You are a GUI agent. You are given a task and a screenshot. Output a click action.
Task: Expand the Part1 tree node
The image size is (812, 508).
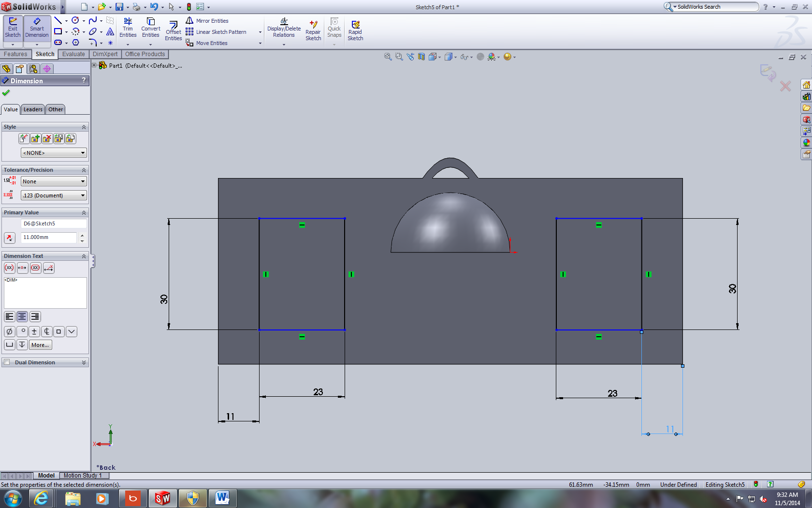pos(95,65)
